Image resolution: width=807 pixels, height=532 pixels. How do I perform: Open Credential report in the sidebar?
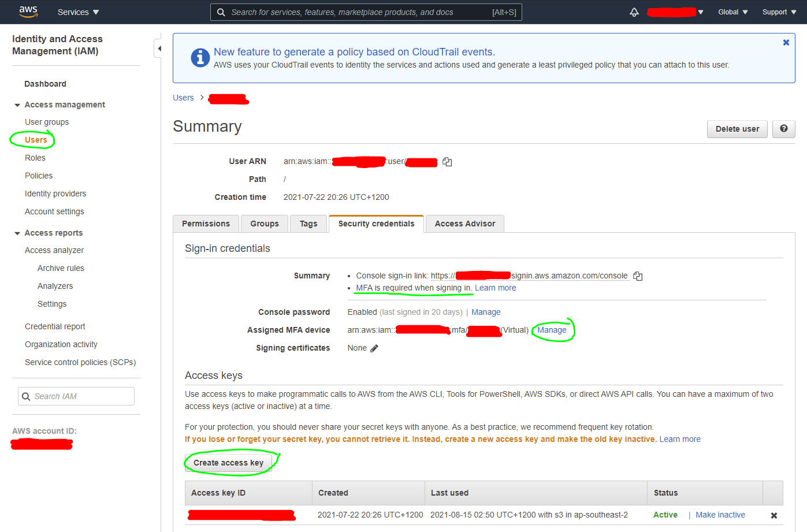pyautogui.click(x=55, y=326)
